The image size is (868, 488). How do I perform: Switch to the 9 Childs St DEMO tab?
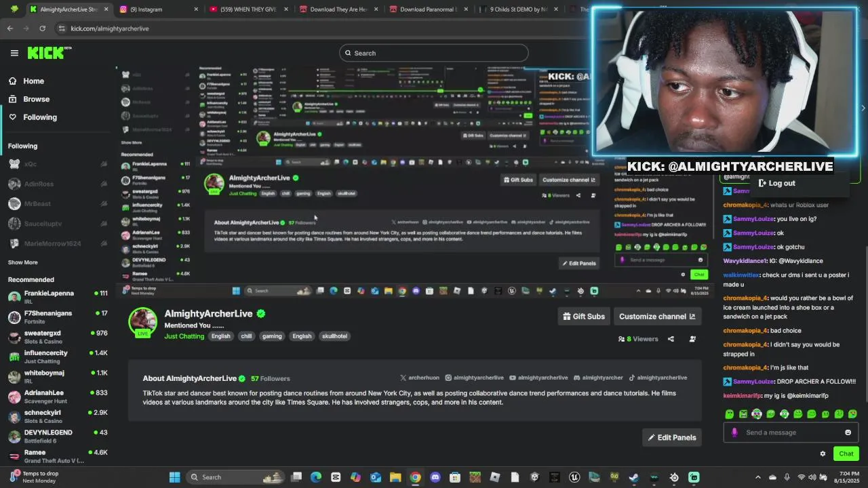(x=519, y=9)
